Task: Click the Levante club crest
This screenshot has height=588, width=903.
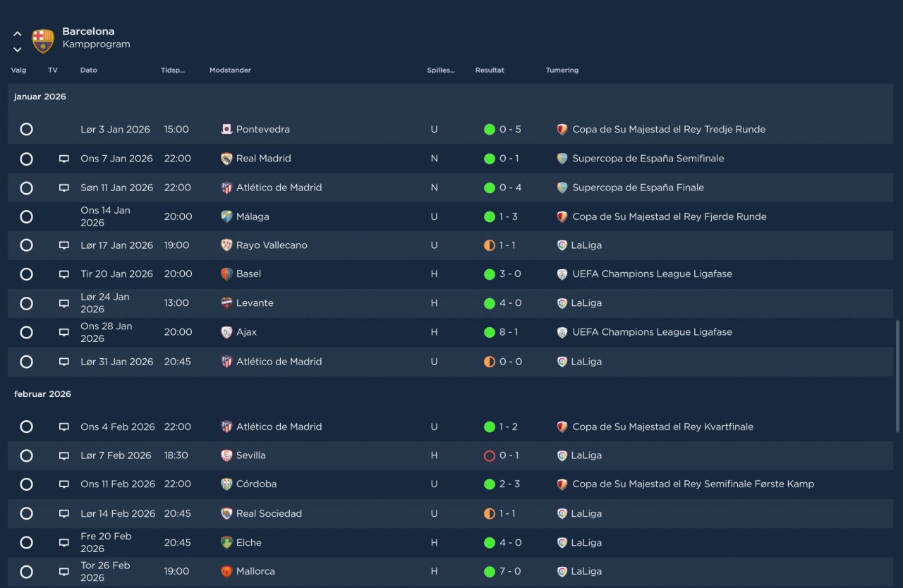Action: pos(226,303)
